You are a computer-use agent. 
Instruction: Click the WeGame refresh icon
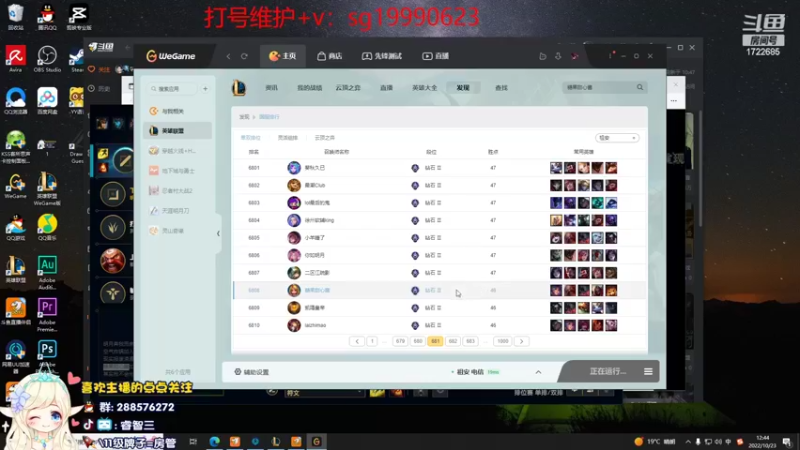coord(244,56)
